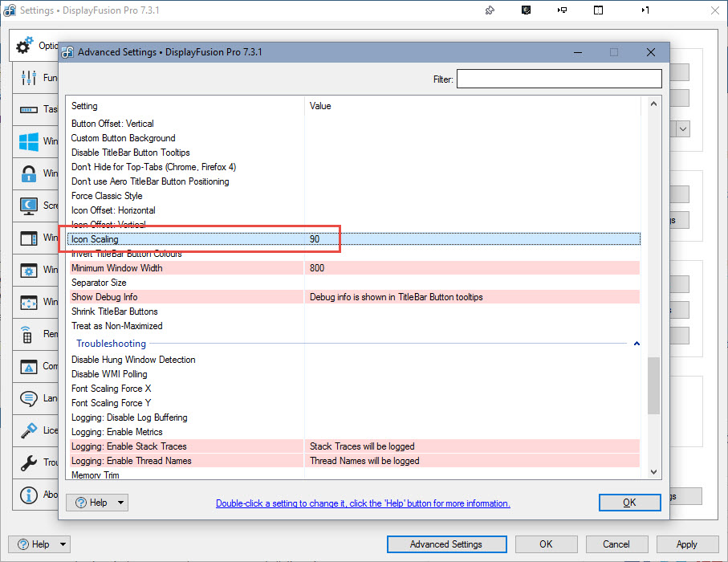Collapse the Troubleshooting section chevron
Screen dimensions: 728x562
(636, 344)
